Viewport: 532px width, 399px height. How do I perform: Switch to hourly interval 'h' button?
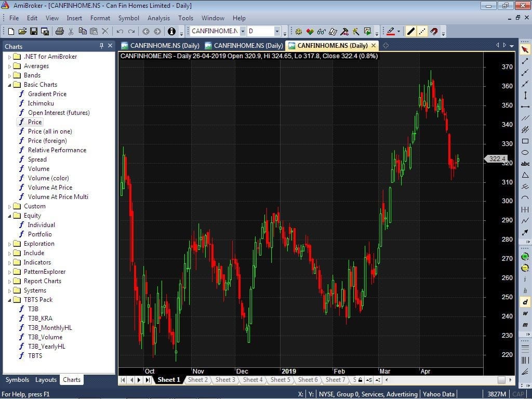(525, 291)
